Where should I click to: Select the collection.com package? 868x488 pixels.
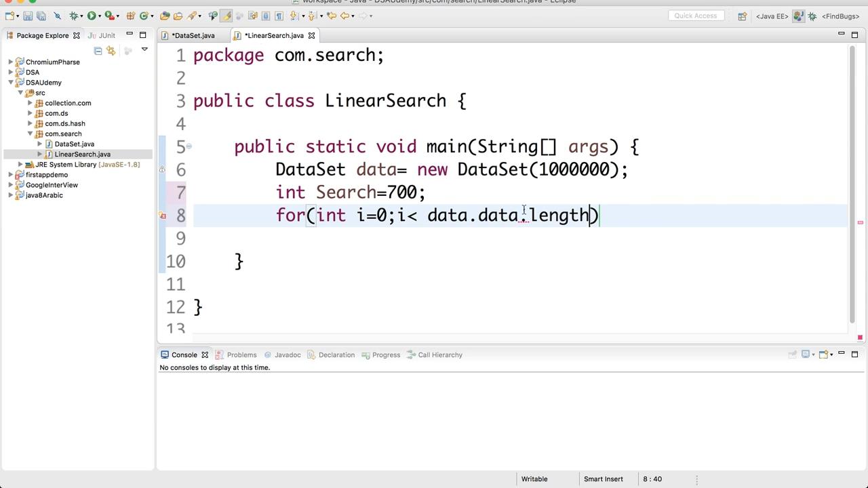click(68, 103)
